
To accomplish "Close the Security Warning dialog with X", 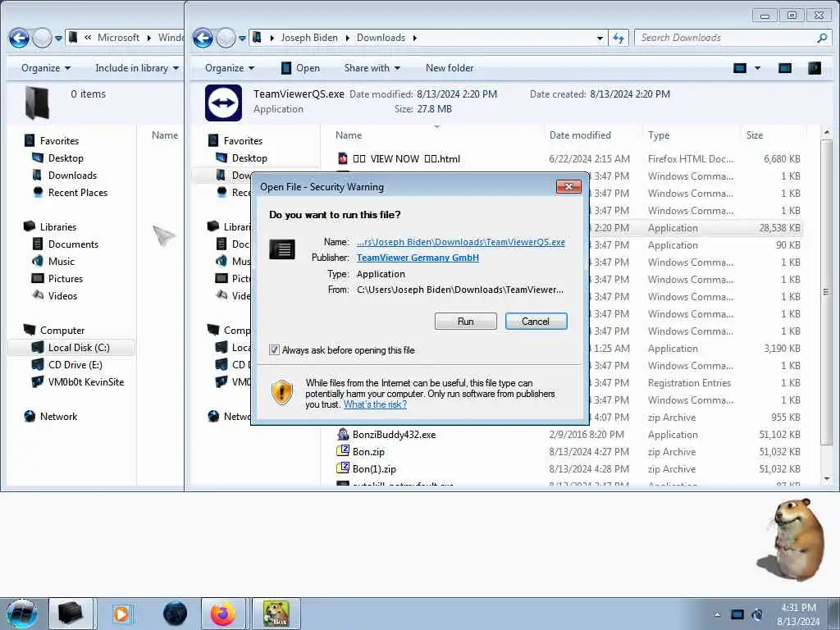I will (569, 186).
